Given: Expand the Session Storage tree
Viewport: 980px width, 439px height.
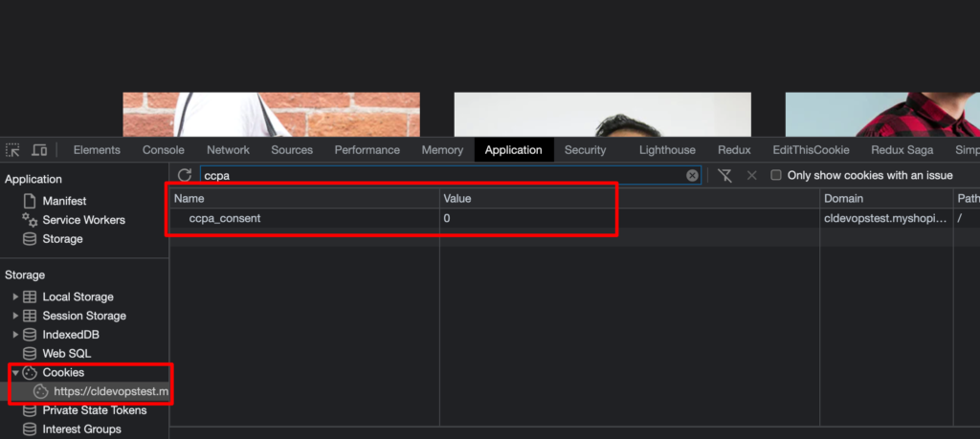Looking at the screenshot, I should click(15, 316).
